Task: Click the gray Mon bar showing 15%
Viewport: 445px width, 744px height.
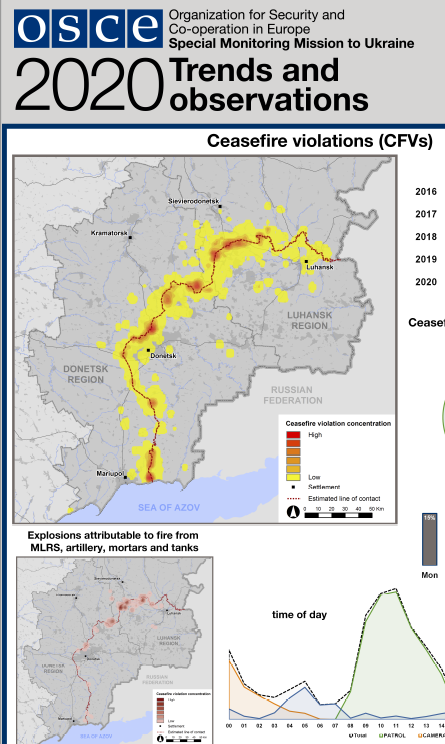Action: click(429, 539)
